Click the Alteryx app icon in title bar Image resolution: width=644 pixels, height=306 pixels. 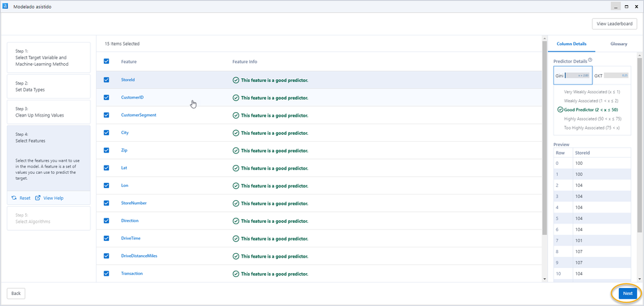[x=6, y=6]
